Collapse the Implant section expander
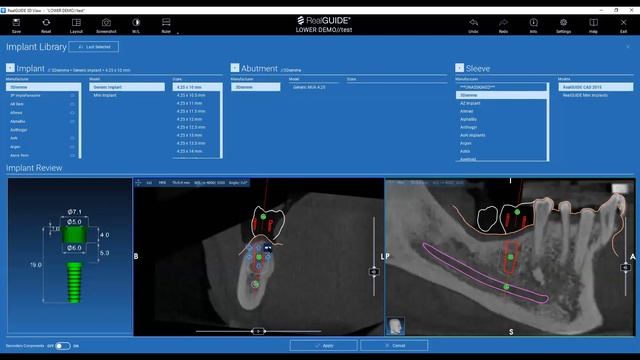This screenshot has height=360, width=640. click(x=10, y=68)
